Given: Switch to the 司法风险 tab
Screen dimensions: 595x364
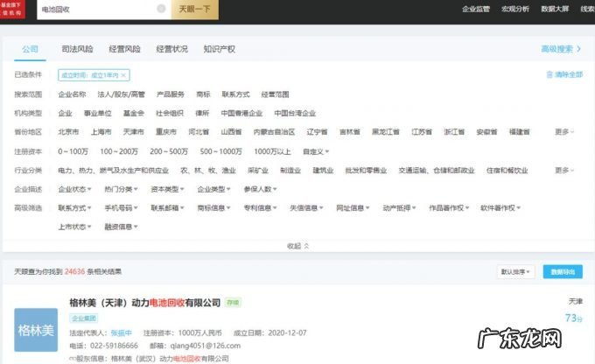Looking at the screenshot, I should coord(77,49).
